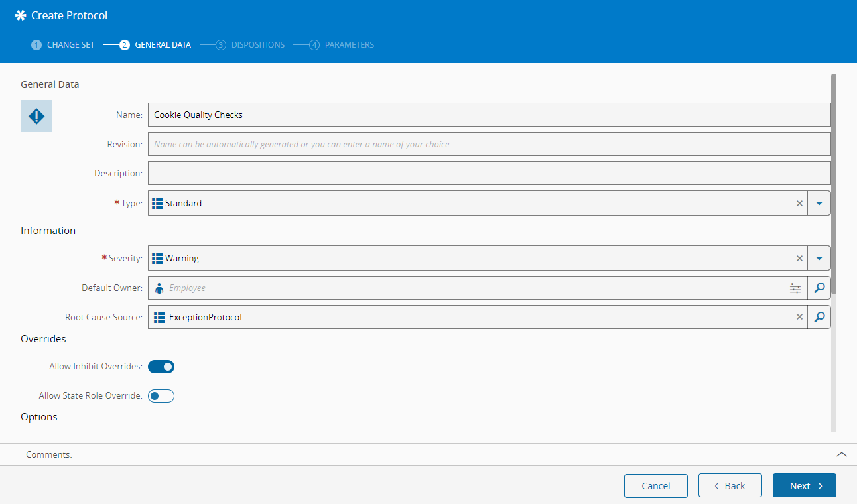Enable Allow State Role Override toggle
The width and height of the screenshot is (857, 504).
pyautogui.click(x=161, y=396)
